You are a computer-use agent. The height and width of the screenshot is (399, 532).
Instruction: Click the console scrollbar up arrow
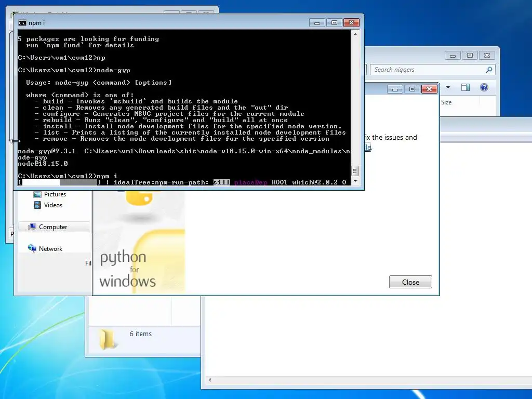(x=355, y=34)
